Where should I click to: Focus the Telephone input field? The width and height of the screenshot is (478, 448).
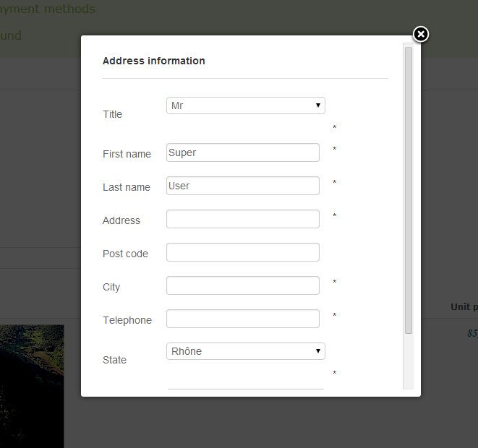coord(242,319)
